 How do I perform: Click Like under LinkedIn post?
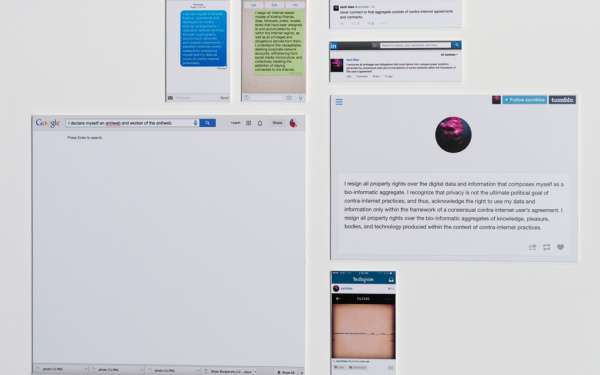(349, 77)
